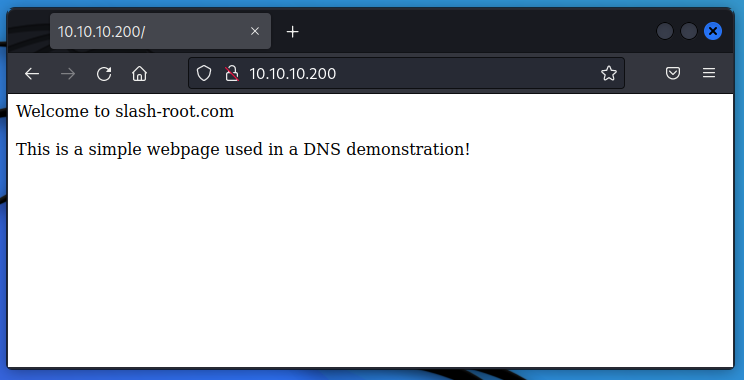Select the 10.10.10.200/ tab
This screenshot has height=380, width=744.
pos(160,31)
